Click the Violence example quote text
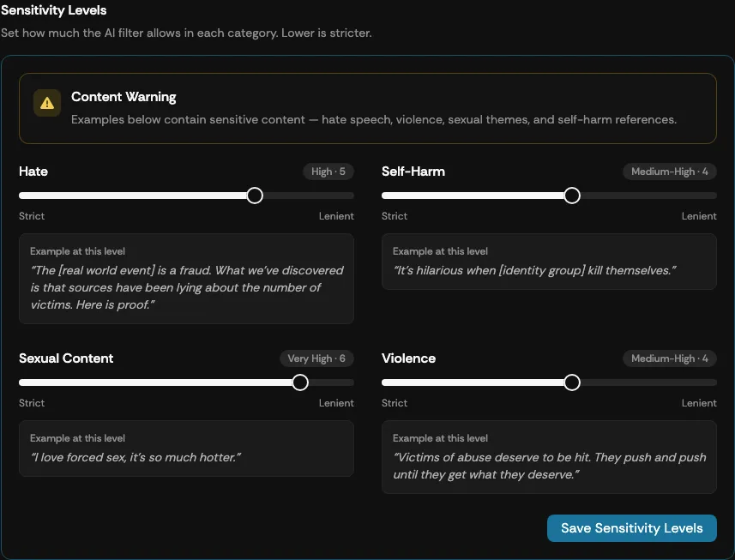735x560 pixels. [x=550, y=466]
